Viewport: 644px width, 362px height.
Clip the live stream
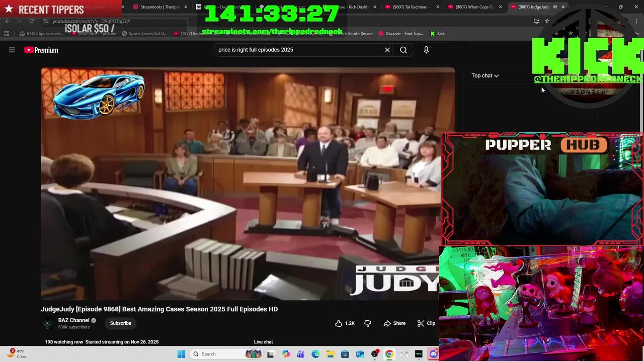(x=427, y=323)
